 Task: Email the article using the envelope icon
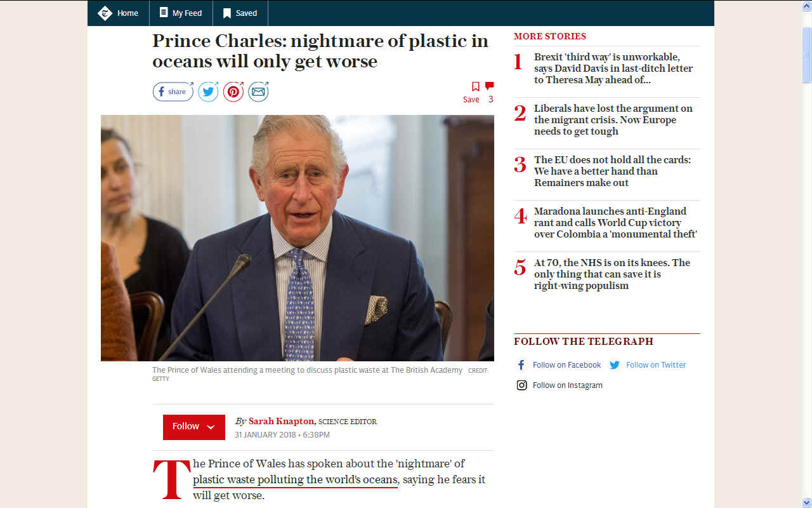click(258, 91)
